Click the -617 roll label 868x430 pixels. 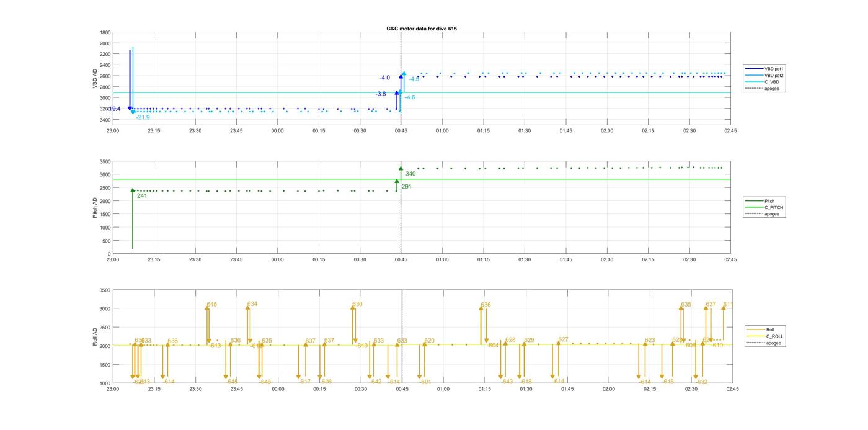coord(304,382)
